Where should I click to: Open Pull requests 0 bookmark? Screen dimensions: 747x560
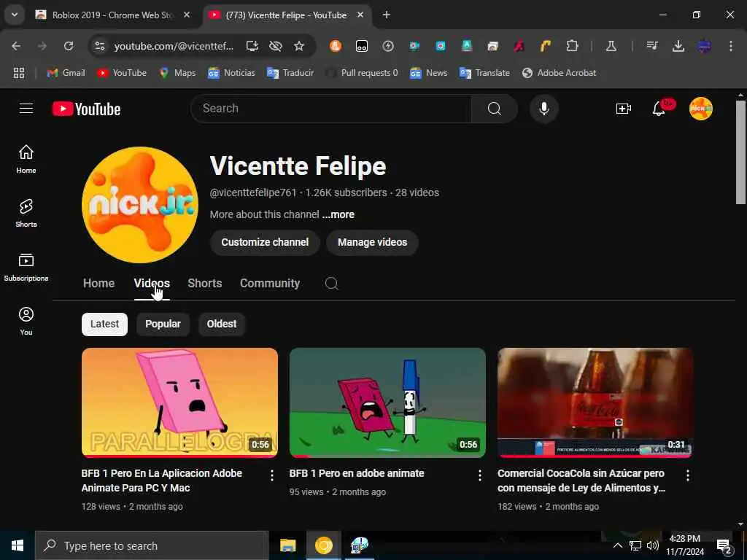coord(362,73)
